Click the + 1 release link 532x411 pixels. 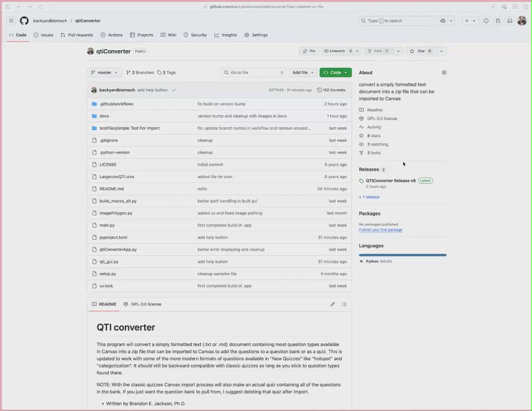click(369, 197)
